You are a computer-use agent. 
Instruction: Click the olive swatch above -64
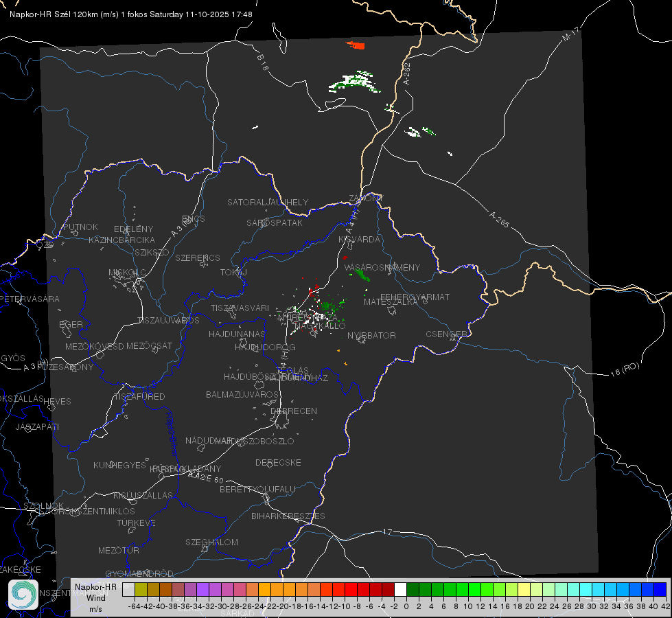(141, 590)
